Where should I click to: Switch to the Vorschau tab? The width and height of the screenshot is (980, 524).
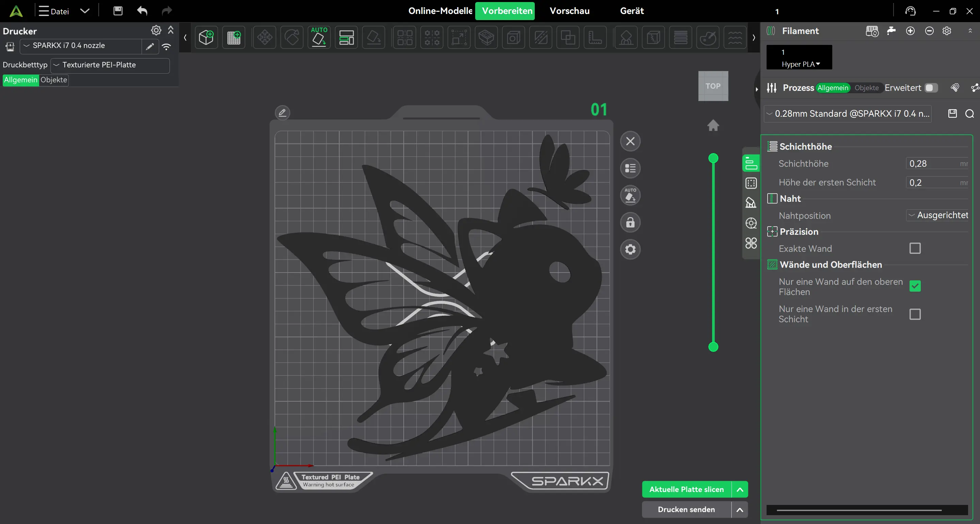coord(569,11)
